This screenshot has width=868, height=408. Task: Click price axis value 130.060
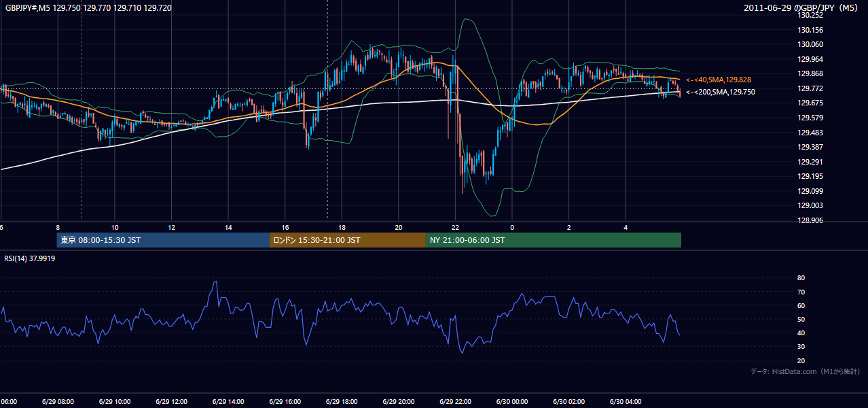click(x=811, y=44)
